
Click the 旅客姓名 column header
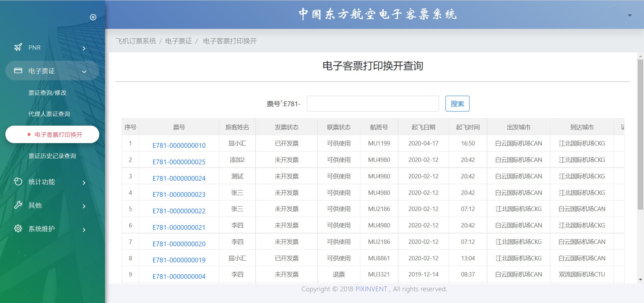[237, 127]
